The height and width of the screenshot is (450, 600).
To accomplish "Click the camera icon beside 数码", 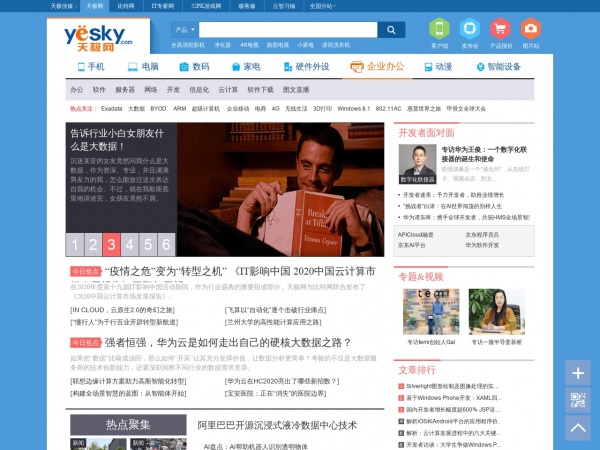I will point(184,67).
